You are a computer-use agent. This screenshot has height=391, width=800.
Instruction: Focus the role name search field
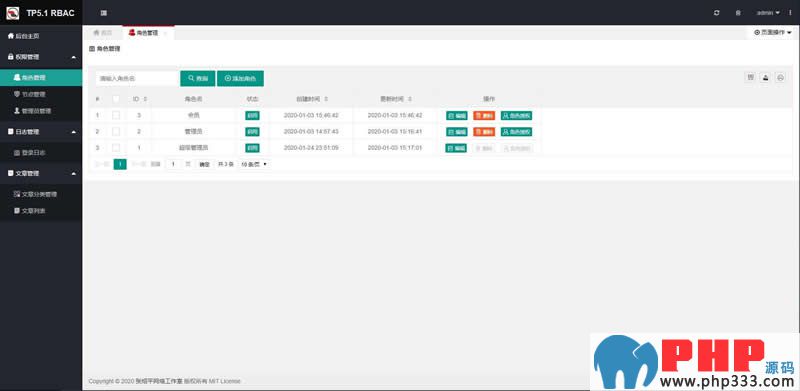coord(137,79)
